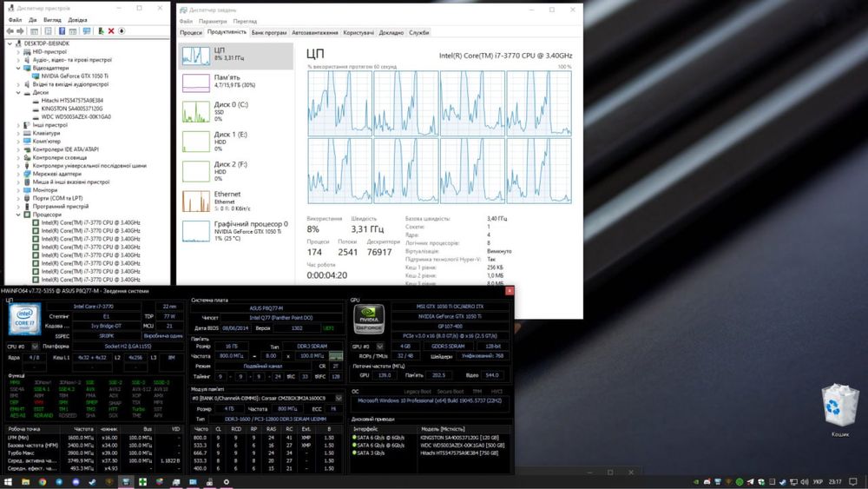
Task: Click the Back arrow in Device Manager toolbar
Action: pos(10,31)
